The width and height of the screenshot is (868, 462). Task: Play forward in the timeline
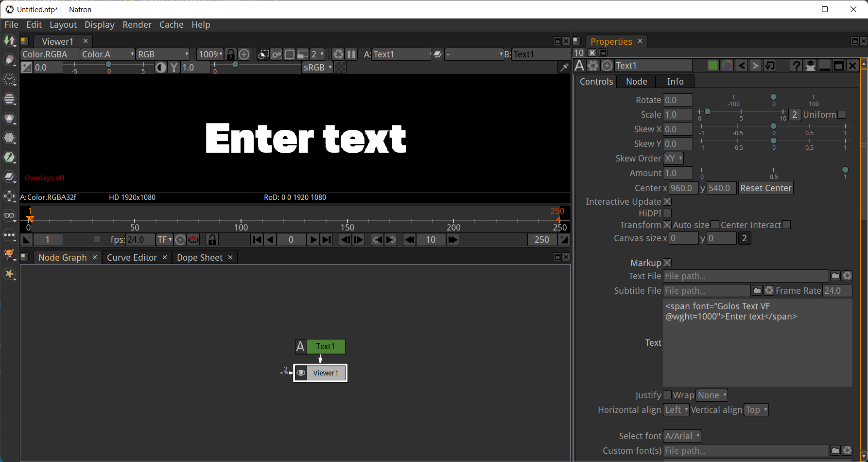pyautogui.click(x=313, y=240)
